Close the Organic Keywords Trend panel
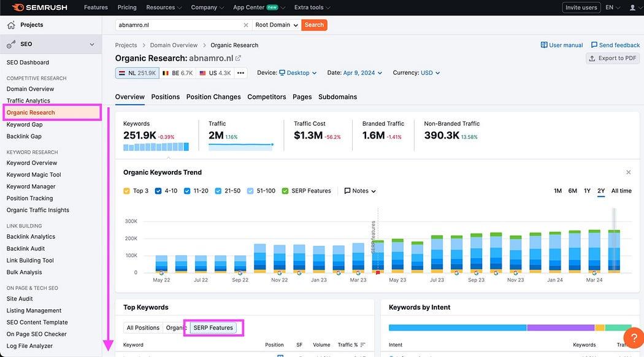The image size is (644, 357). point(629,172)
